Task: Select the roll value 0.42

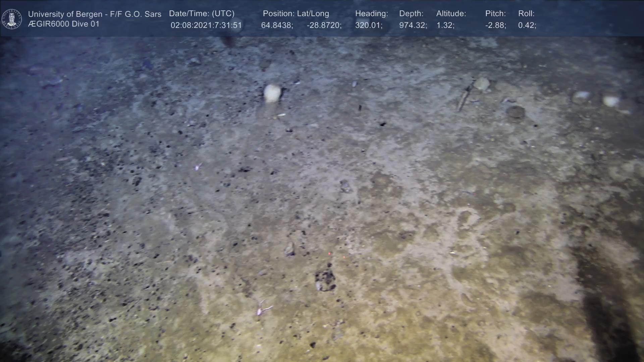Action: 527,25
